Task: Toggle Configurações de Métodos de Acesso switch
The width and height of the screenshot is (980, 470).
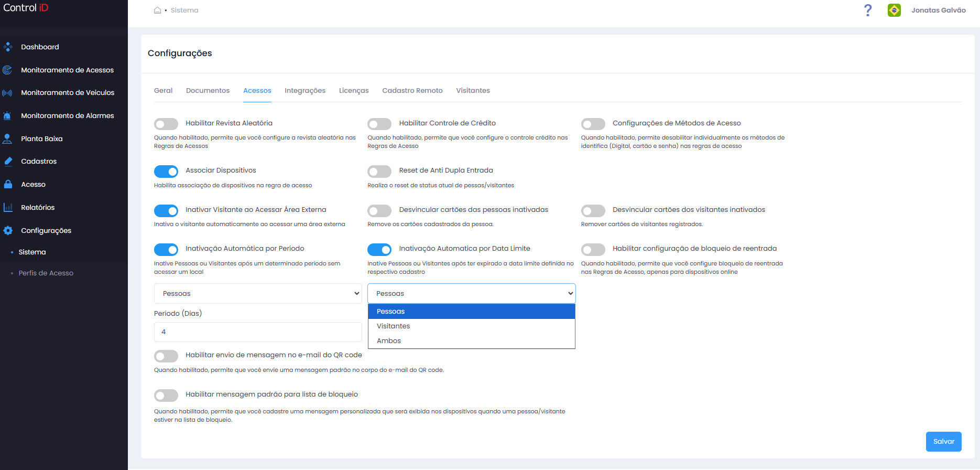Action: point(593,124)
